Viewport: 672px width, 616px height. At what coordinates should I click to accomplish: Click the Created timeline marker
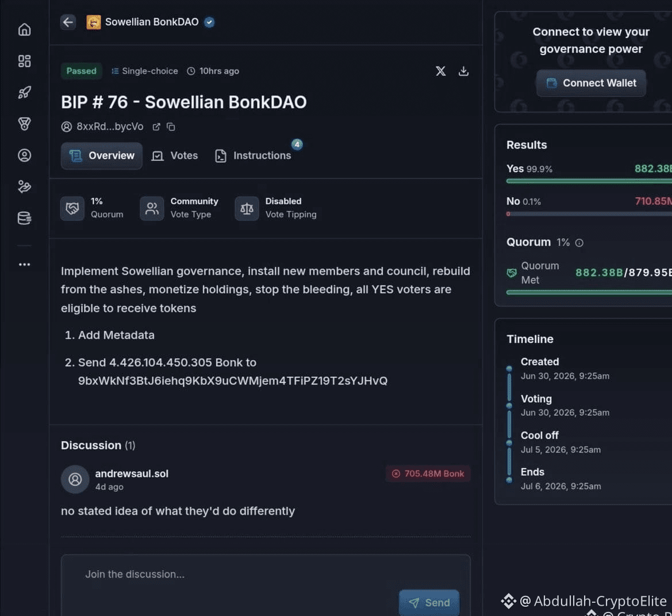point(509,369)
